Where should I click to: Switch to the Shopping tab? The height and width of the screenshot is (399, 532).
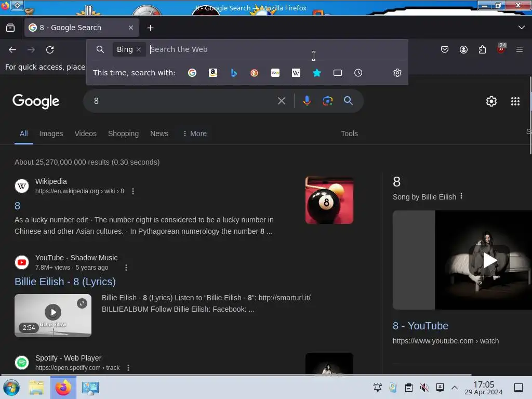pos(123,134)
